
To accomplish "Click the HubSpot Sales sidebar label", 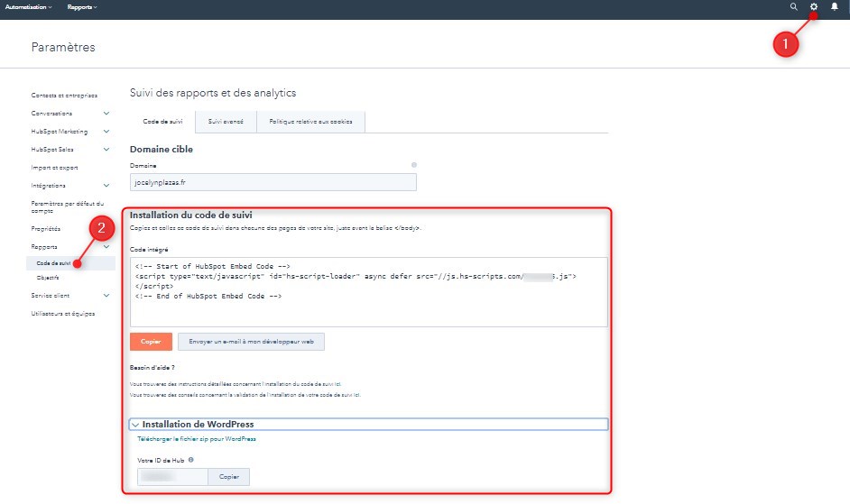I will (x=52, y=149).
